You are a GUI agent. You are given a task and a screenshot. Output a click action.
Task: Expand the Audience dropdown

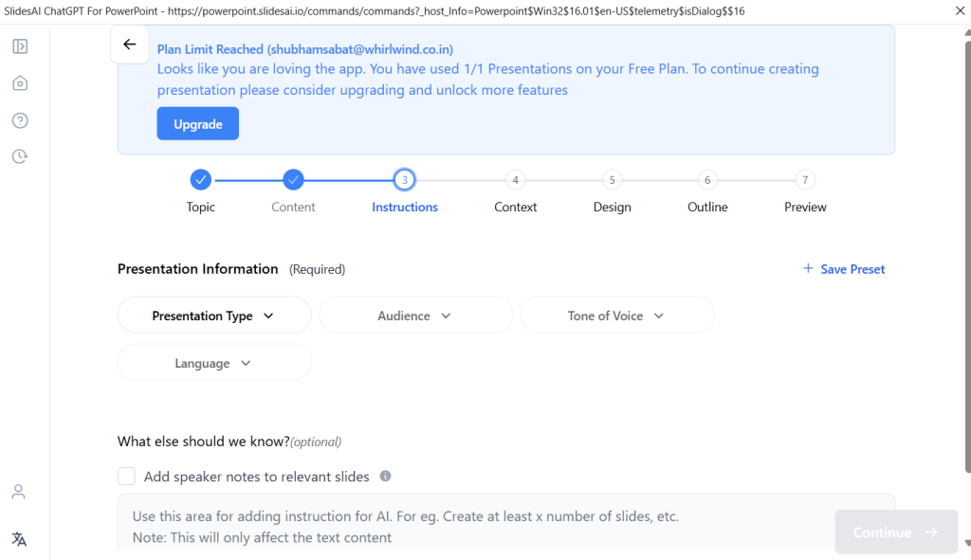coord(415,316)
